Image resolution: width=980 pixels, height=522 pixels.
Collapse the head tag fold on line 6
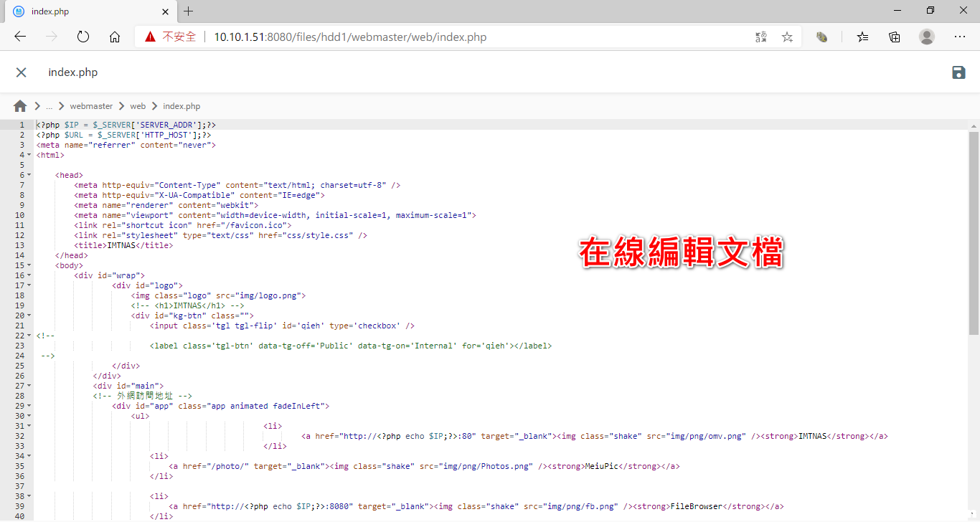coord(29,175)
